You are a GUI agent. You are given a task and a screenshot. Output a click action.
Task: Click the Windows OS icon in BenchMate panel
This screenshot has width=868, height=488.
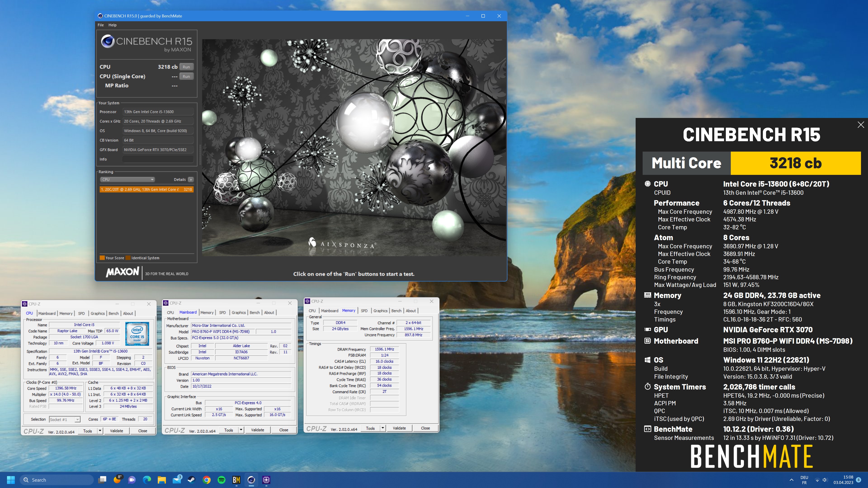(647, 360)
